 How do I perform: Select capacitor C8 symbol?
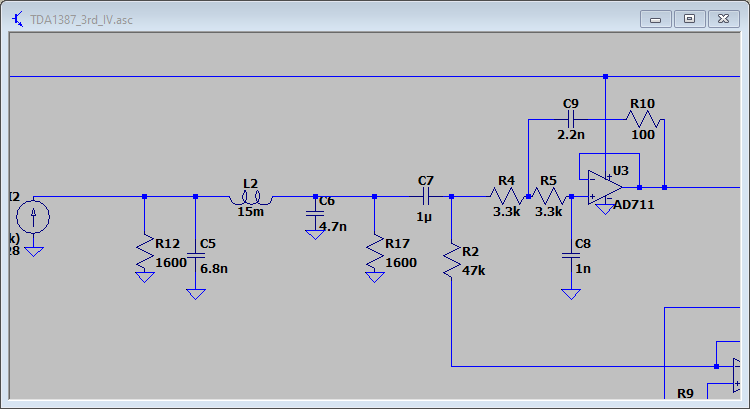coord(571,255)
